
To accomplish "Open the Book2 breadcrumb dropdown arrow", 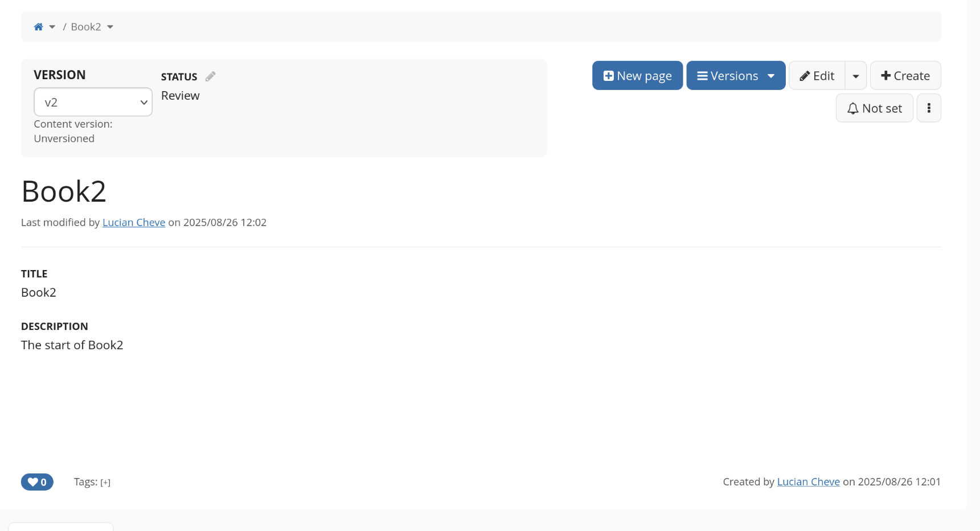I will click(x=110, y=27).
